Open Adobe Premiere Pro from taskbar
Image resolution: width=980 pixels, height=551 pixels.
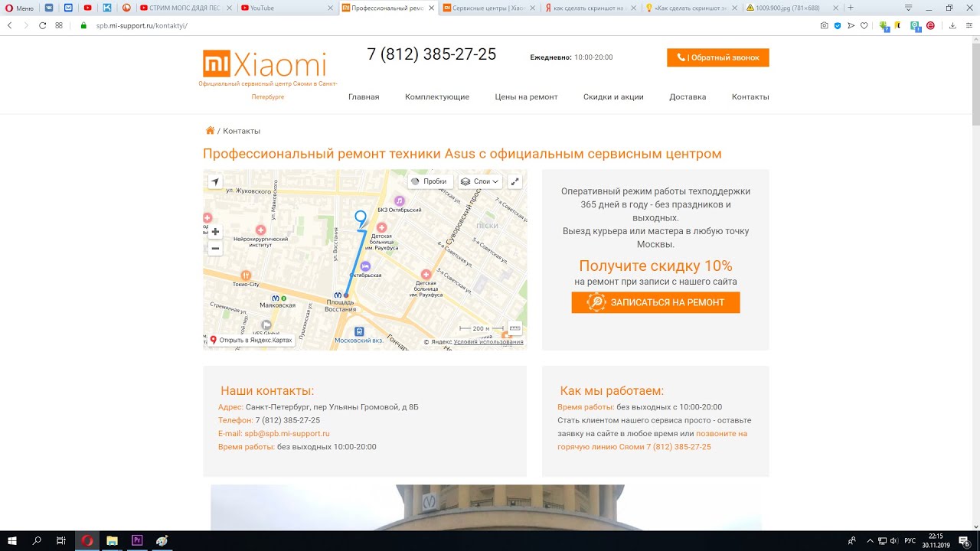click(x=137, y=540)
